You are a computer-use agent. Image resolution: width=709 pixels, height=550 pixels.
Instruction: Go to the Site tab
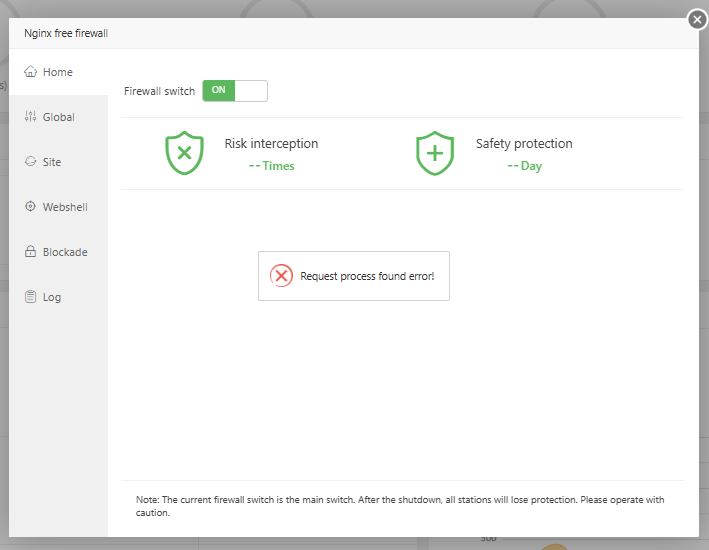tap(52, 162)
